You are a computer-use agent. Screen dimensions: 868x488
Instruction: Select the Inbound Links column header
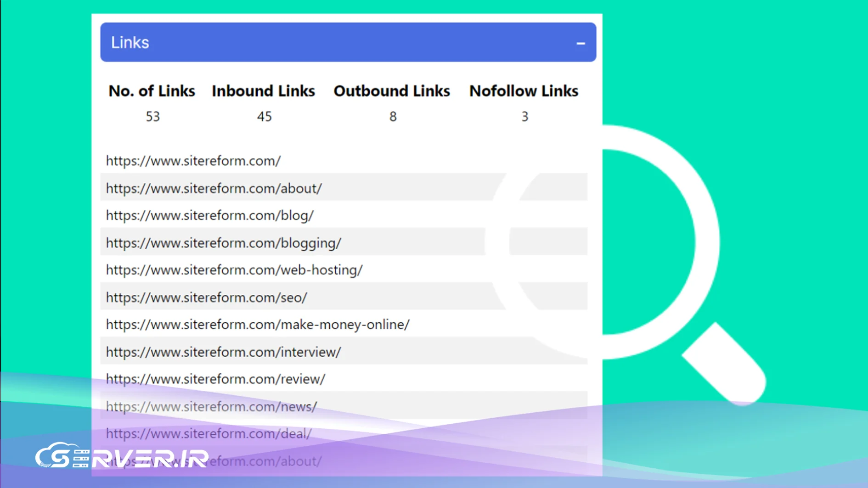pyautogui.click(x=263, y=91)
